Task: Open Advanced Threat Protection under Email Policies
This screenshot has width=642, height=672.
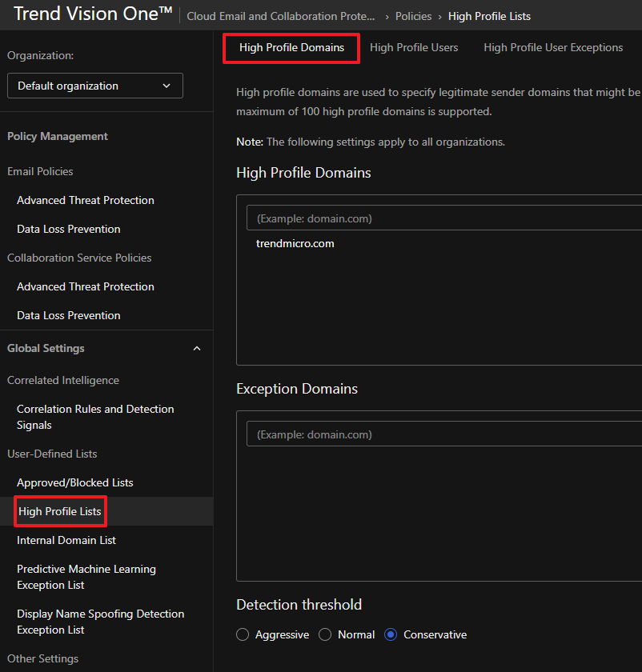Action: [86, 200]
